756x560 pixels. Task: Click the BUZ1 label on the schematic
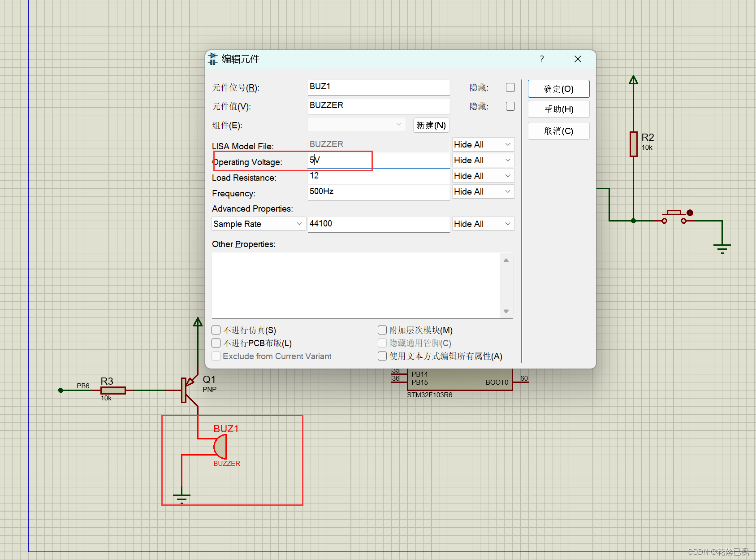(x=226, y=429)
